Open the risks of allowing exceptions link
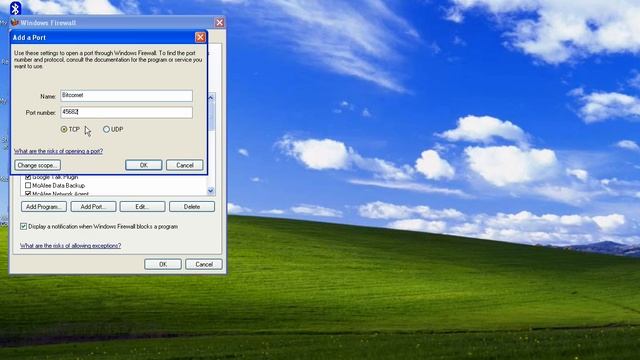Viewport: 640px width, 360px height. (71, 246)
